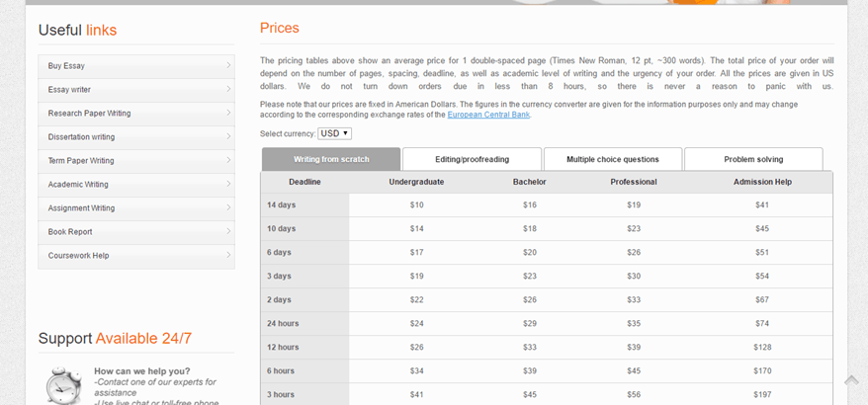Screen dimensions: 868x405
Task: Select the 10 days deadline row label
Action: tap(281, 228)
